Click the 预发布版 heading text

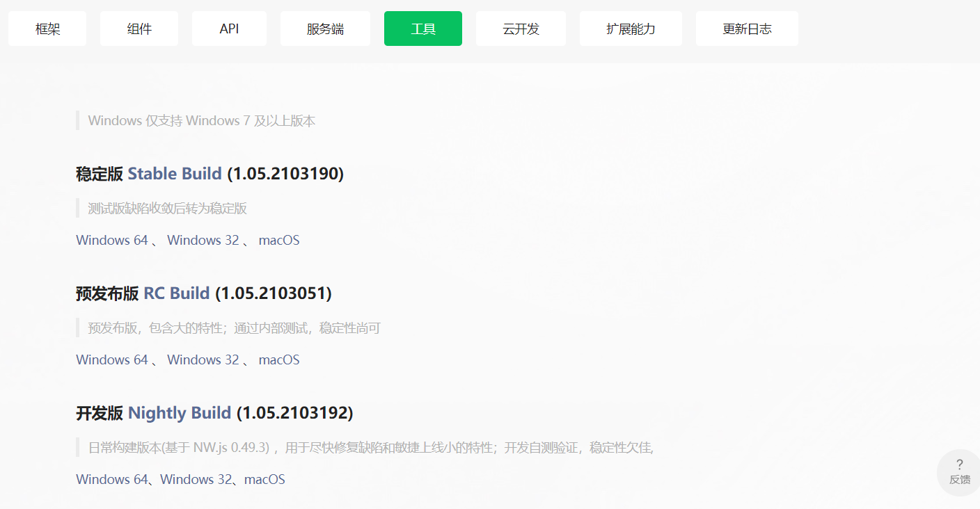[x=107, y=293]
